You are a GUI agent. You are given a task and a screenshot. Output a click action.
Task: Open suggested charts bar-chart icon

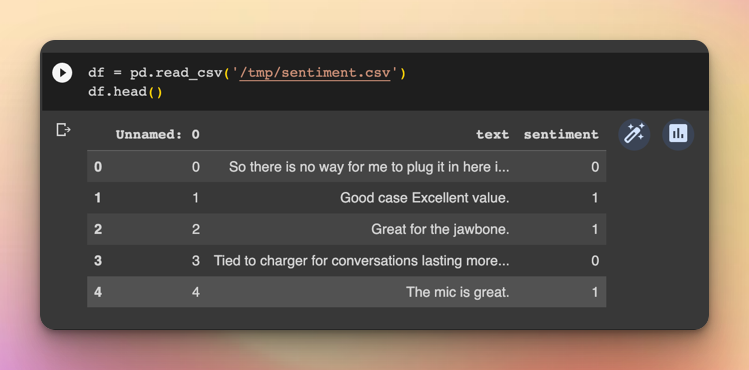click(x=678, y=135)
